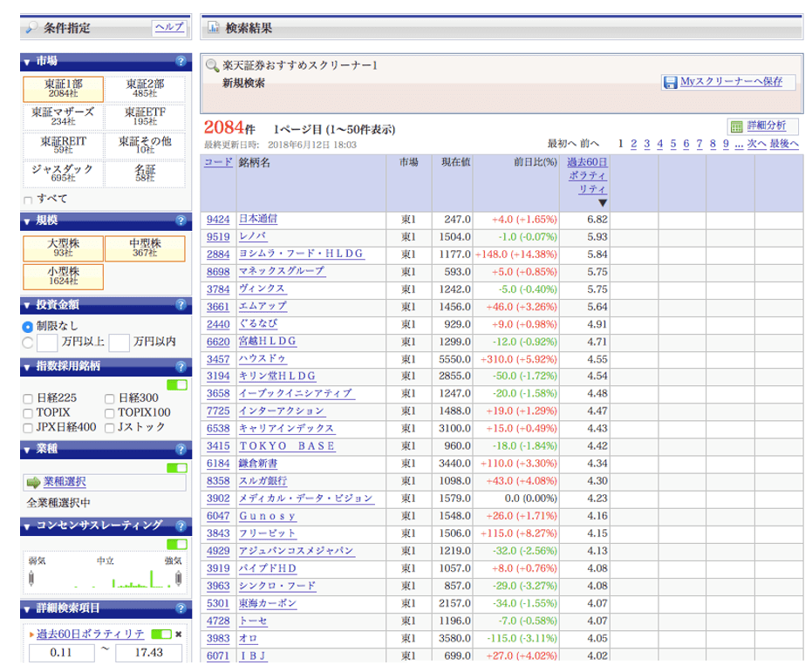Collapse the 詳細検索項目 section
812x672 pixels.
(x=28, y=608)
